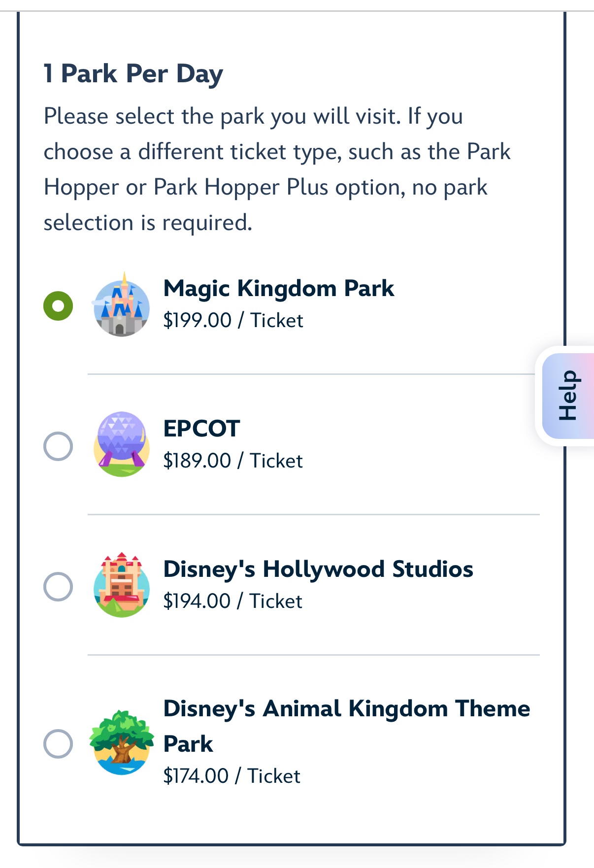Click the 1 Park Per Day heading

pos(133,74)
